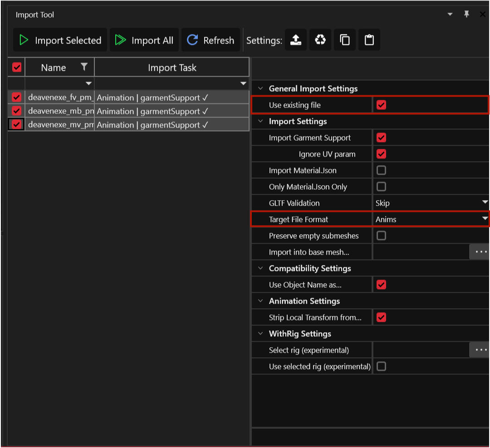Image resolution: width=490 pixels, height=448 pixels.
Task: Open the Import Task column filter dropdown
Action: pyautogui.click(x=243, y=84)
